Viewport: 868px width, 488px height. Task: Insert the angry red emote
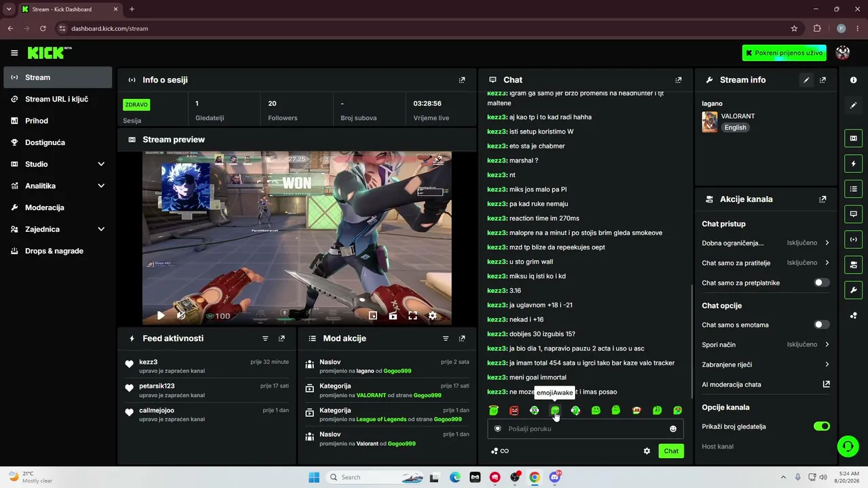[x=514, y=410]
